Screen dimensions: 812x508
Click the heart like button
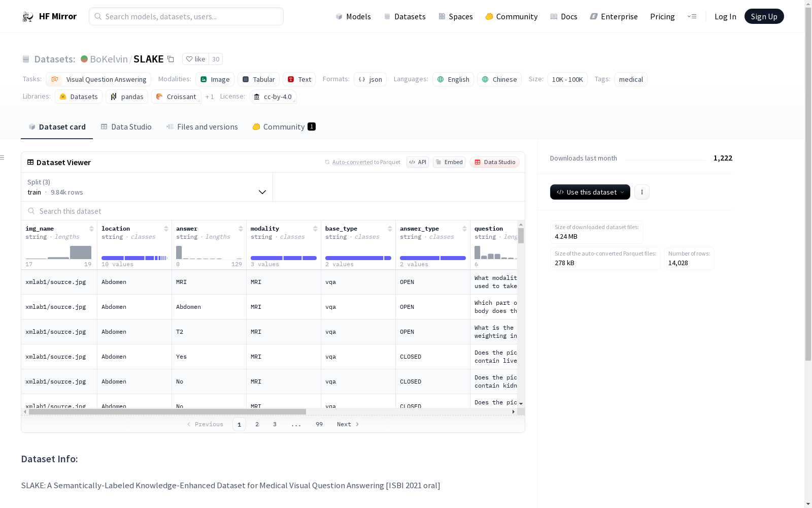pos(196,59)
